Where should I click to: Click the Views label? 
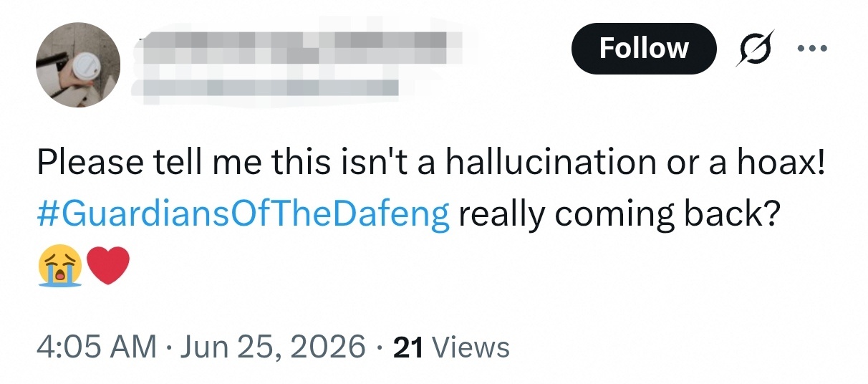click(x=471, y=347)
